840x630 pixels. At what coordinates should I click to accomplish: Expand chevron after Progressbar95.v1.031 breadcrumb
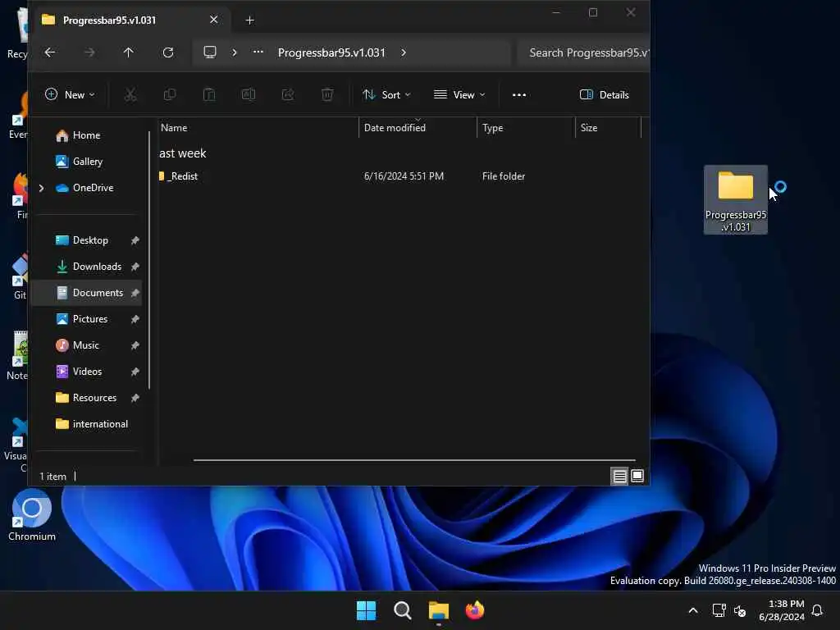[x=404, y=52]
